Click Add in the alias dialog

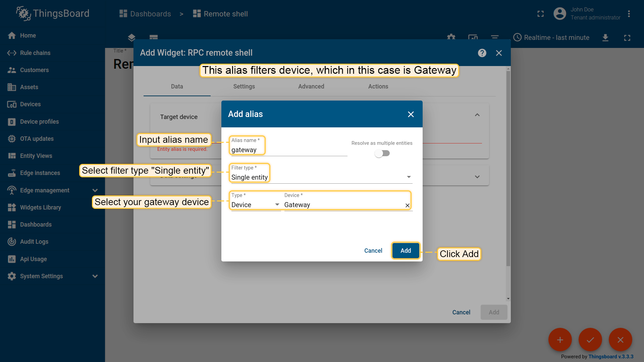[406, 251]
